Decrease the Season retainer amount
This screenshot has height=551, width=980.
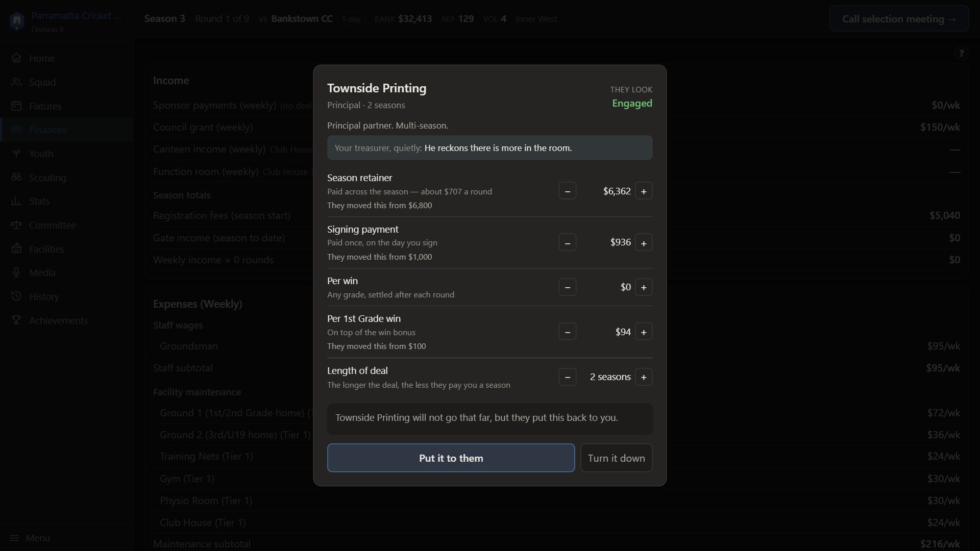pos(567,191)
